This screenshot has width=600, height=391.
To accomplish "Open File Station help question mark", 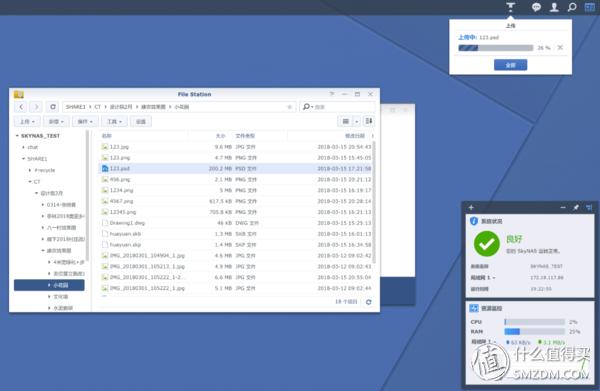I will click(332, 94).
